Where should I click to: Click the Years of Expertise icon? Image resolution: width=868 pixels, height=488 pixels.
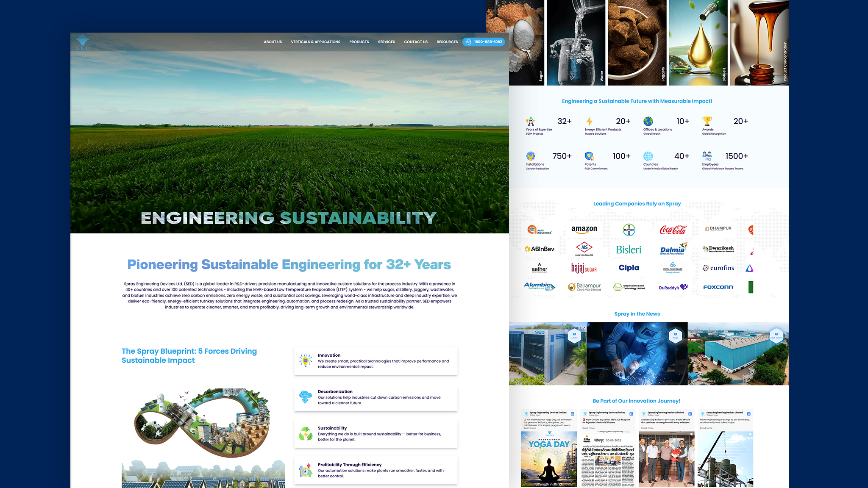coord(531,122)
